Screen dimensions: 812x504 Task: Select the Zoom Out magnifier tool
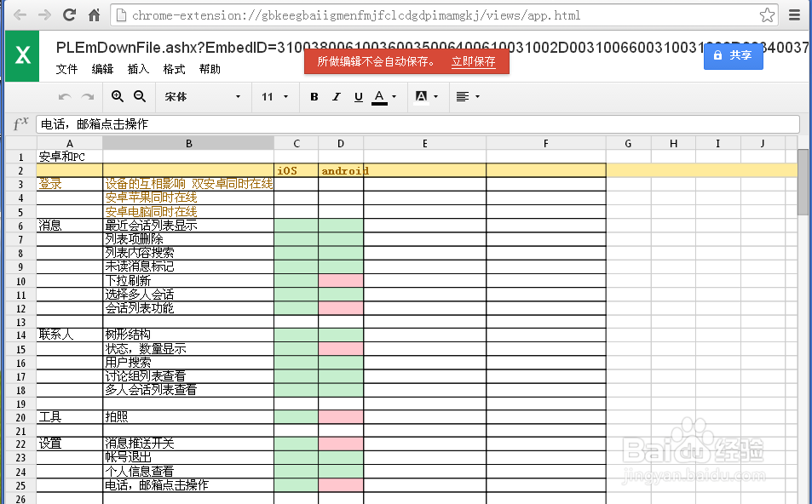pyautogui.click(x=139, y=96)
